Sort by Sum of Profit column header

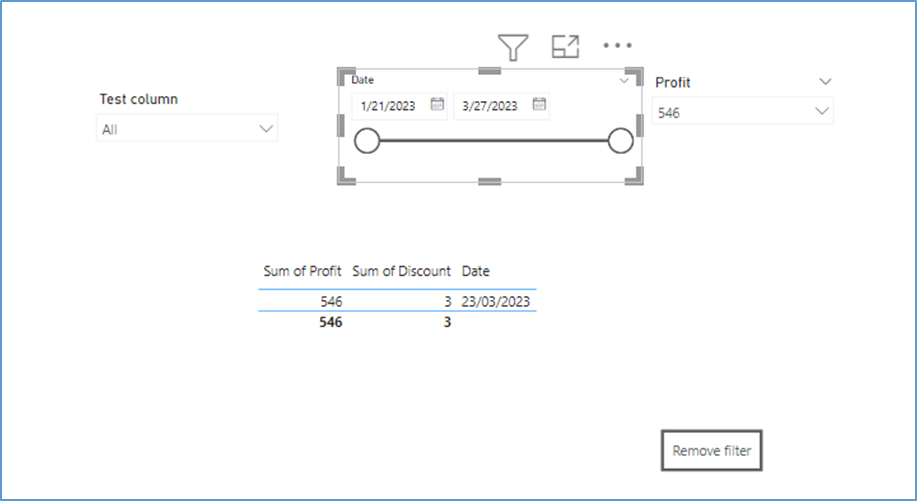[x=302, y=271]
